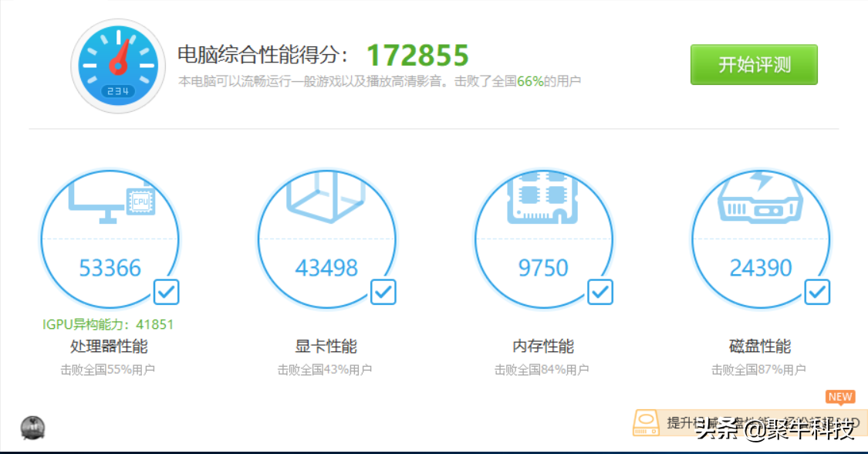Click the graphics score 43498
This screenshot has height=454, width=868.
click(x=326, y=268)
